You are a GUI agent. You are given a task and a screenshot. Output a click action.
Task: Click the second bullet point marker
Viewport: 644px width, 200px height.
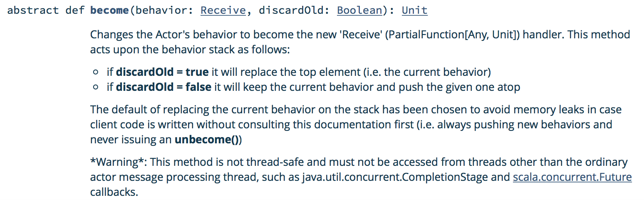[96, 88]
